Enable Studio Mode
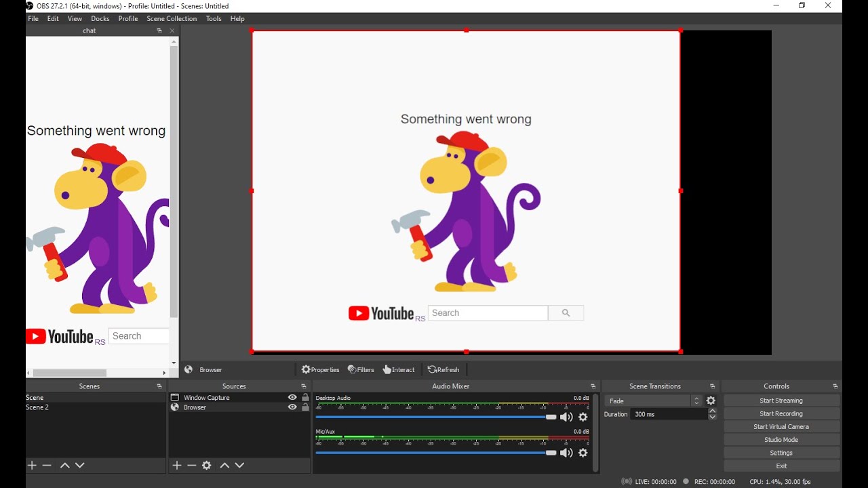Screen dimensions: 868x488 781,440
